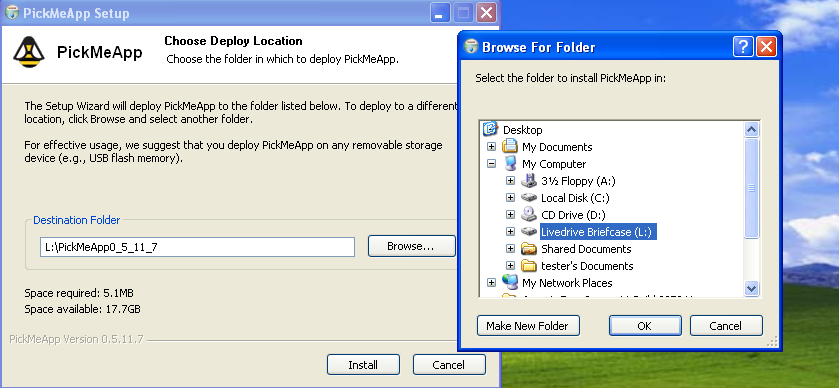This screenshot has width=839, height=388.
Task: Expand the tester's Documents node
Action: [510, 266]
